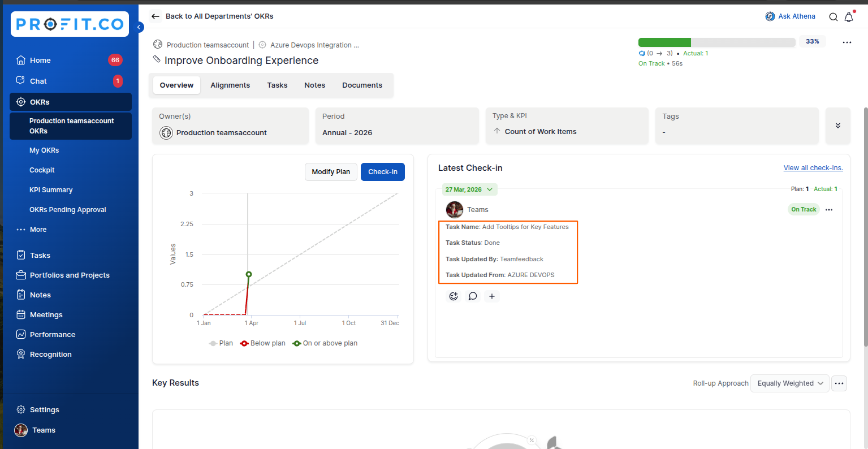The image size is (868, 449).
Task: Click the Check-in button
Action: click(x=383, y=172)
